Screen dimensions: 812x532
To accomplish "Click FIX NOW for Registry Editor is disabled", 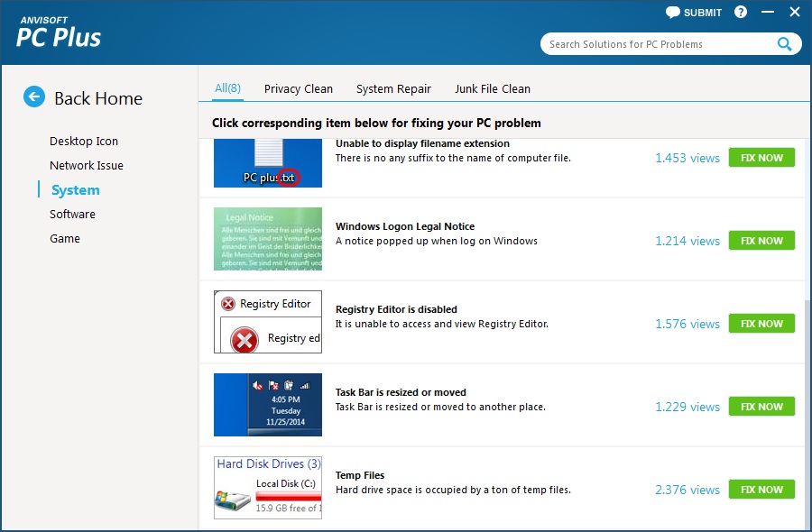I will [x=761, y=324].
